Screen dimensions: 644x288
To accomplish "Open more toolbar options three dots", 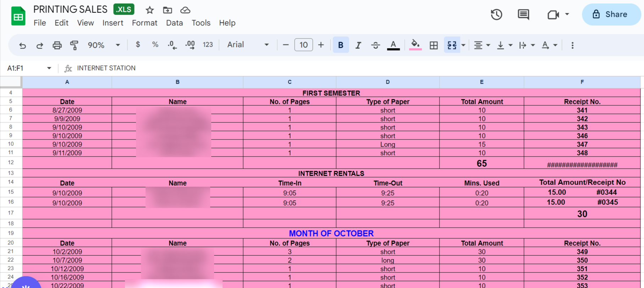I will coord(572,45).
